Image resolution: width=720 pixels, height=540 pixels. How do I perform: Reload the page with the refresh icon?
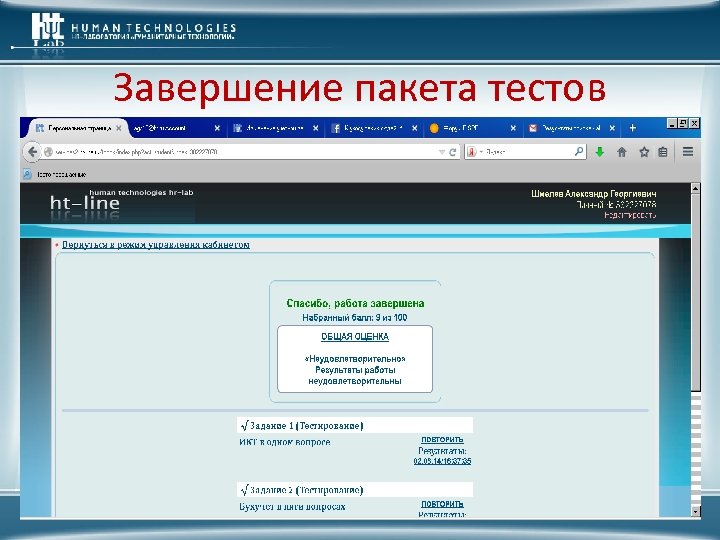click(x=453, y=152)
